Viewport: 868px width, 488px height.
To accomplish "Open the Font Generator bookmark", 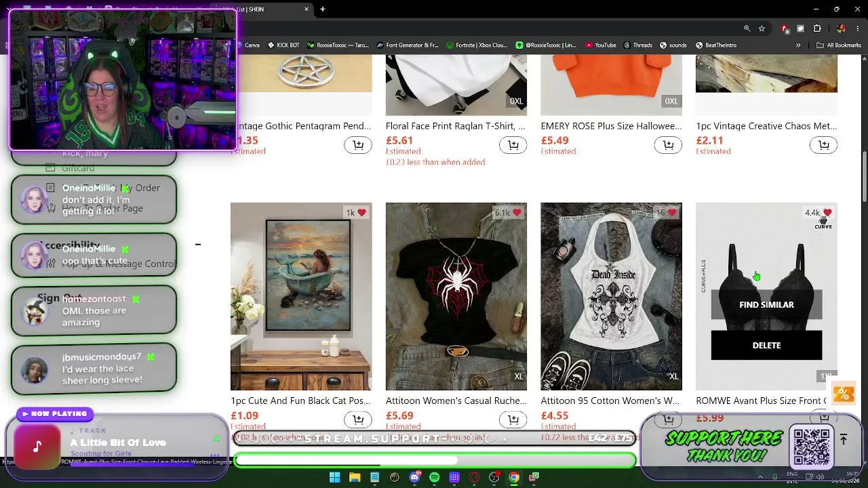I will point(408,45).
